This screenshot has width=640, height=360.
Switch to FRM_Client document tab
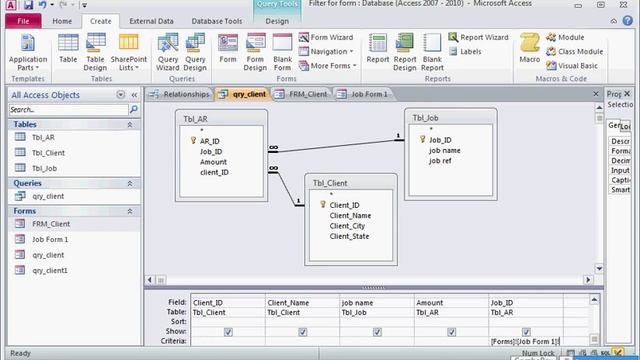point(301,94)
